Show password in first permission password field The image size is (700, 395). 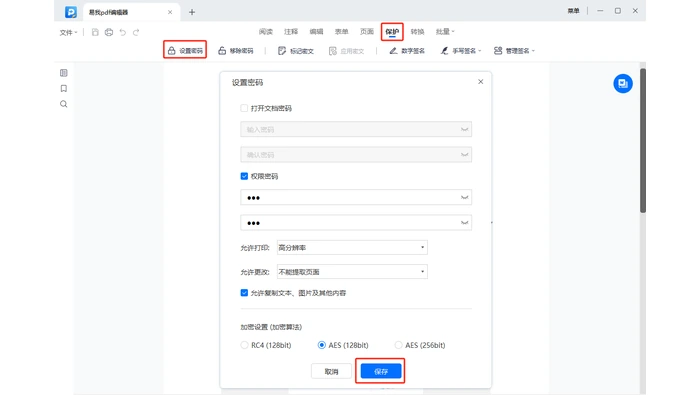coord(464,197)
